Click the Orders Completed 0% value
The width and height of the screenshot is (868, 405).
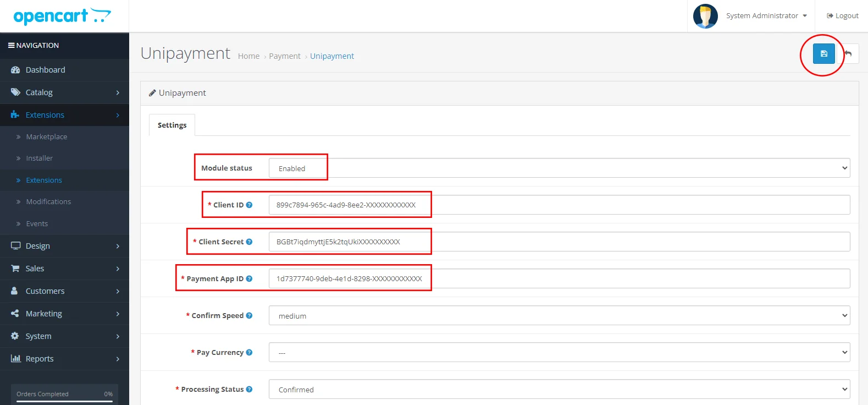(108, 394)
